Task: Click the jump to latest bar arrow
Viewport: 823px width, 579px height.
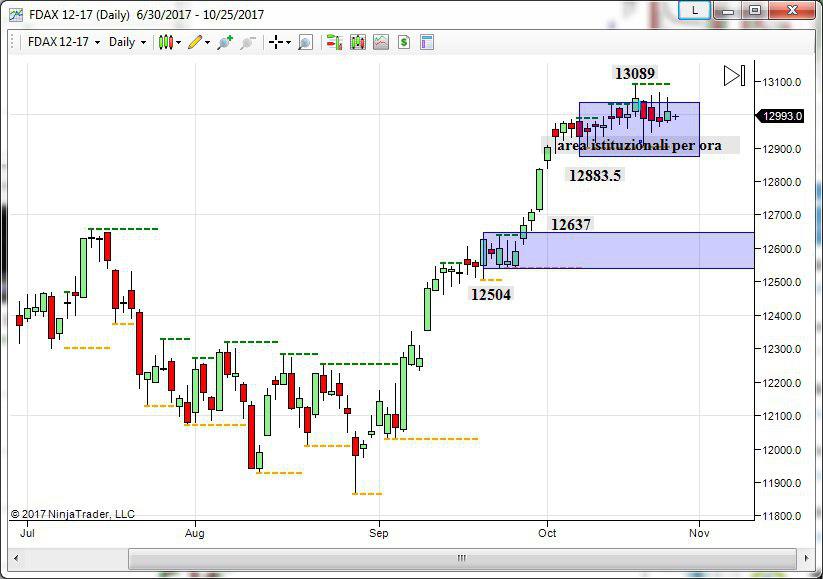Action: 734,76
